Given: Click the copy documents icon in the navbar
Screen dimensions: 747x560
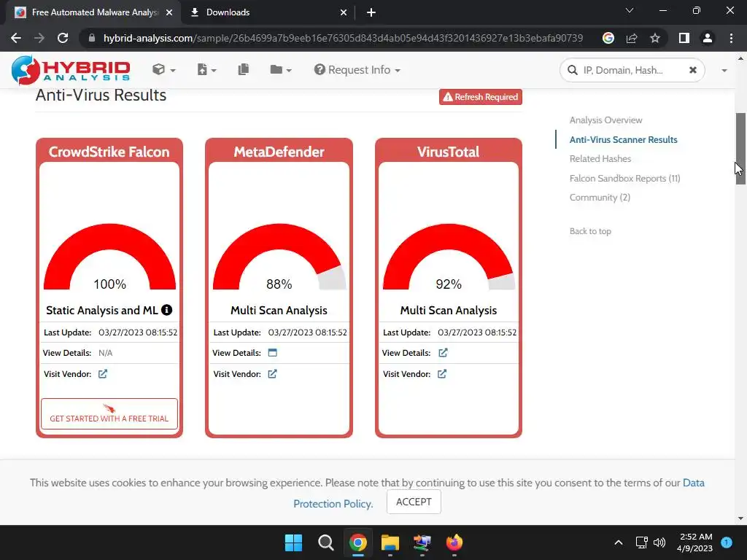Looking at the screenshot, I should 244,69.
